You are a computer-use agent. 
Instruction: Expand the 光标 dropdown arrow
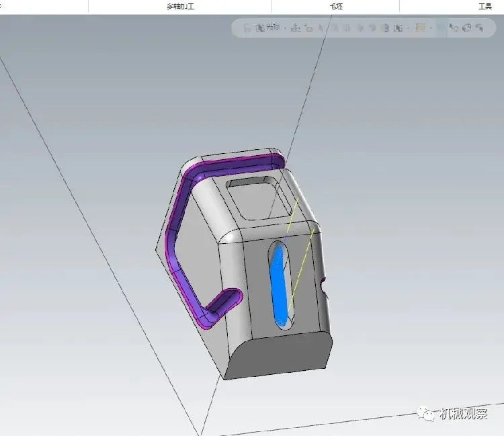(285, 28)
